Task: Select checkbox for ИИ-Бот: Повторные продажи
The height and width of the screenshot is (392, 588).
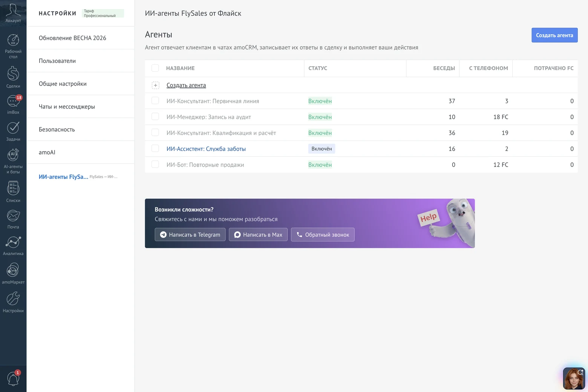Action: click(155, 164)
